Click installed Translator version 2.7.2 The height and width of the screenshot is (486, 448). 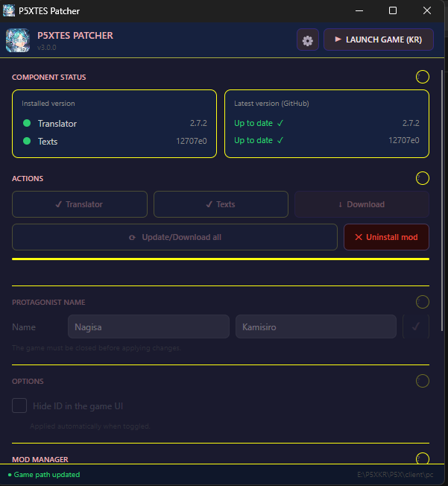198,123
